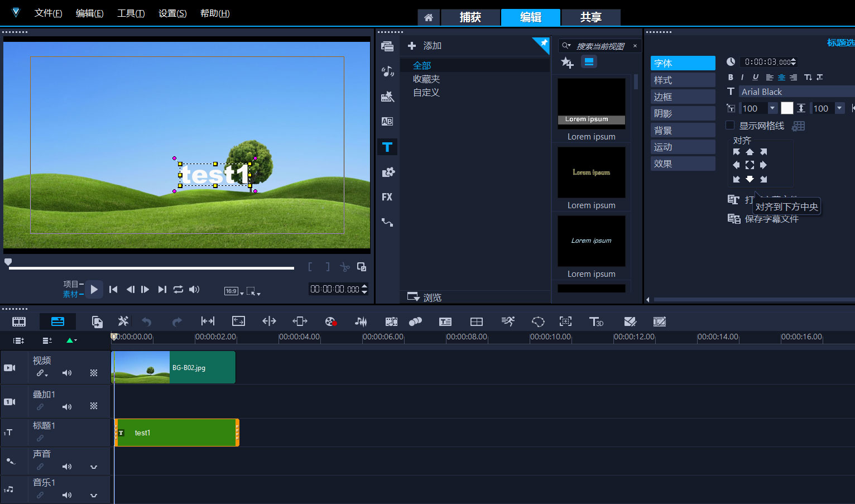855x504 pixels.
Task: Click the 添加 add folder button
Action: [x=425, y=46]
